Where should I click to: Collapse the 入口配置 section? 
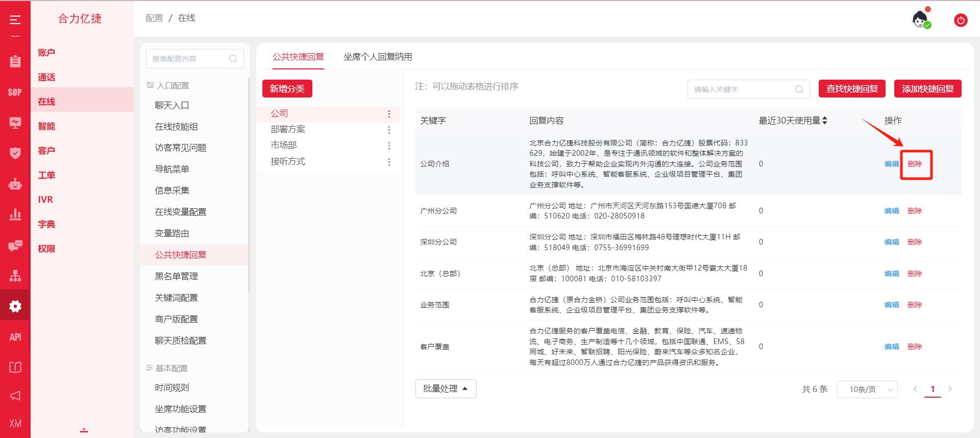click(x=168, y=85)
